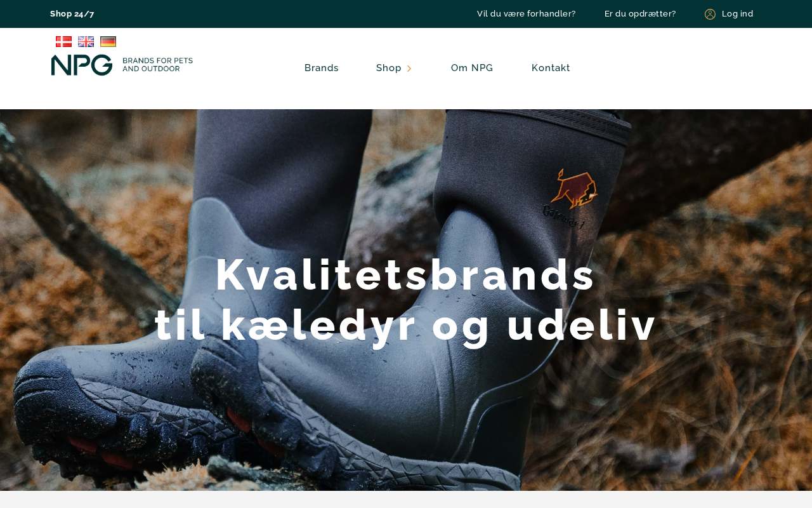Expand the Shop menu chevron arrow

(409, 69)
